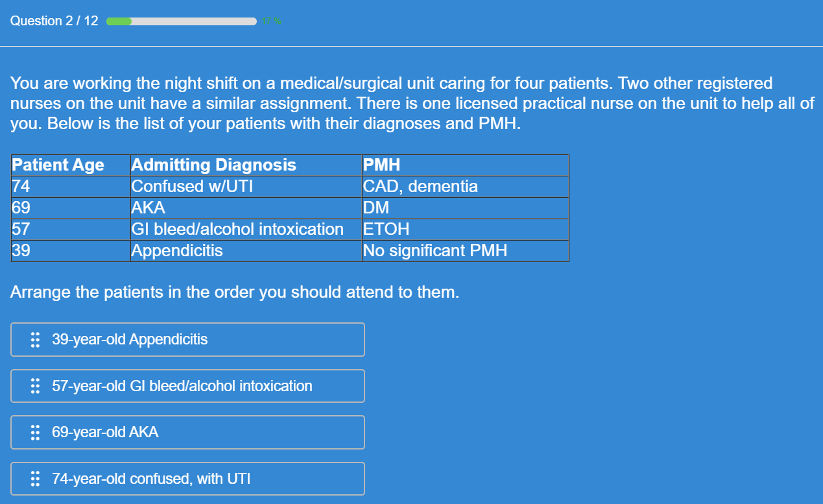Image resolution: width=823 pixels, height=504 pixels.
Task: Click the DM cell in the PMH column
Action: [376, 208]
